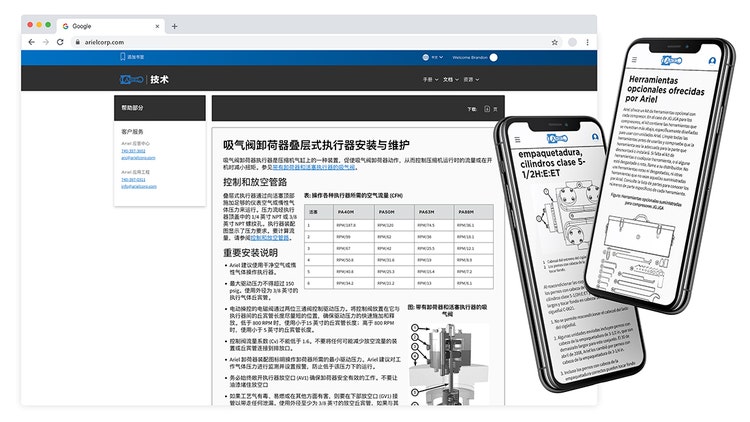This screenshot has height=422, width=750.
Task: Click the 控制和放空管路 hyperlink in paragraph
Action: tap(270, 239)
